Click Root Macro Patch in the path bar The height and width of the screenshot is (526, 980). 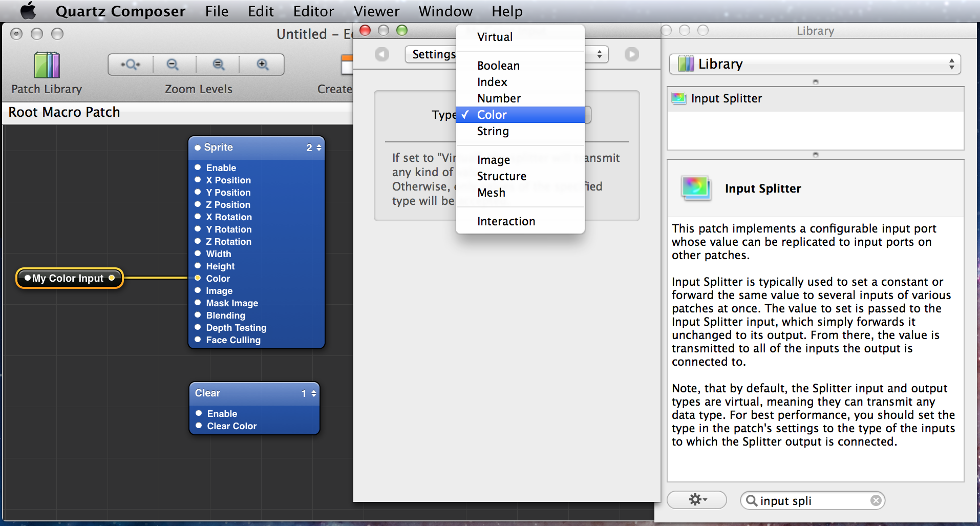click(65, 112)
